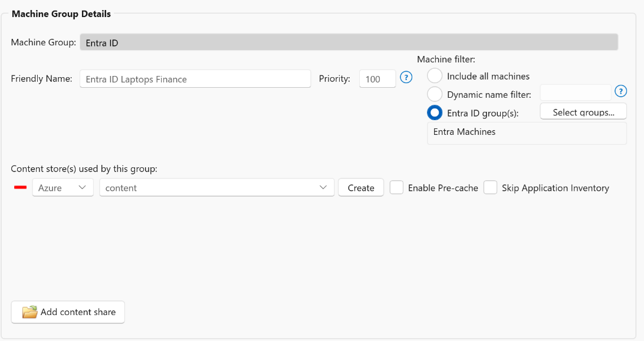Screen dimensions: 644x341
Task: Select Include all machines option
Action: click(x=435, y=76)
